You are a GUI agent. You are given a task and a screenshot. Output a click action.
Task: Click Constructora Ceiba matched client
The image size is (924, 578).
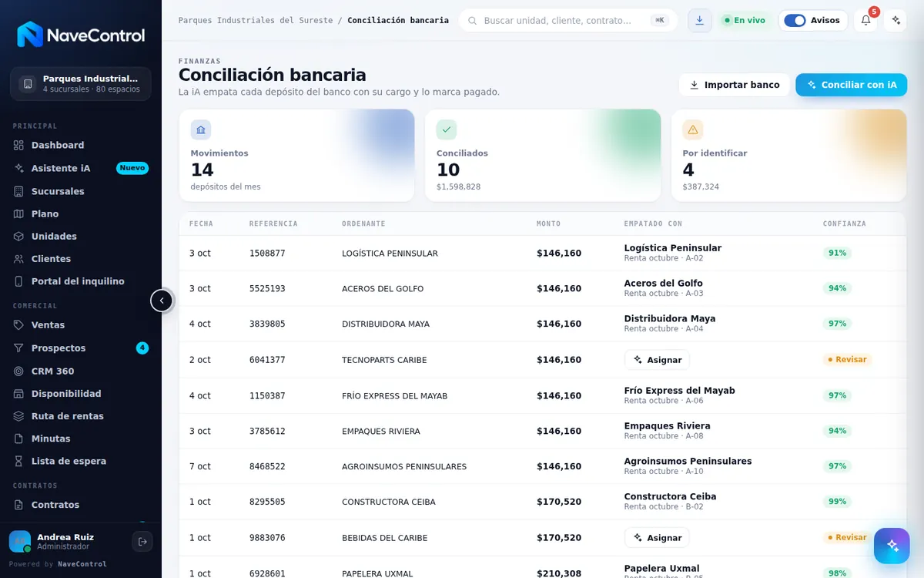(x=670, y=496)
